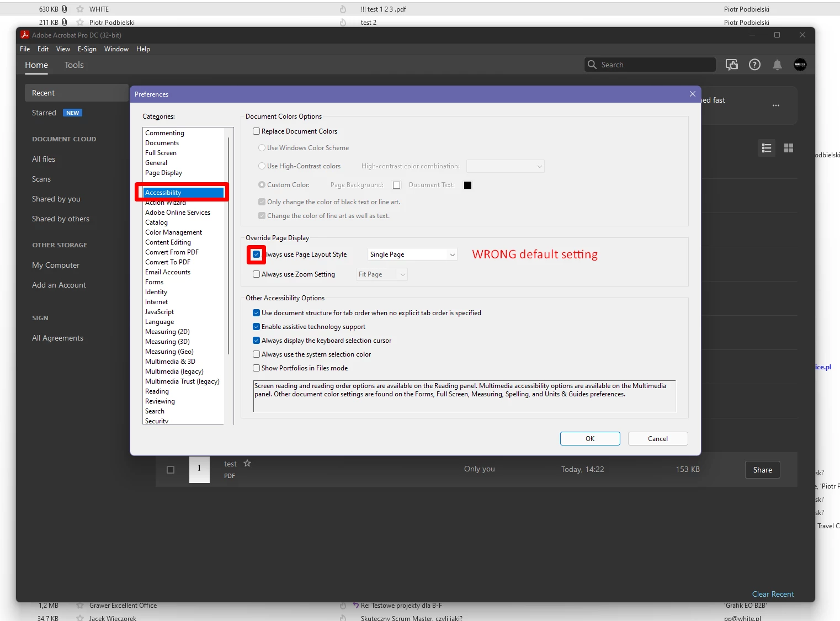Image resolution: width=840 pixels, height=621 pixels.
Task: Switch to list view icon
Action: point(766,148)
